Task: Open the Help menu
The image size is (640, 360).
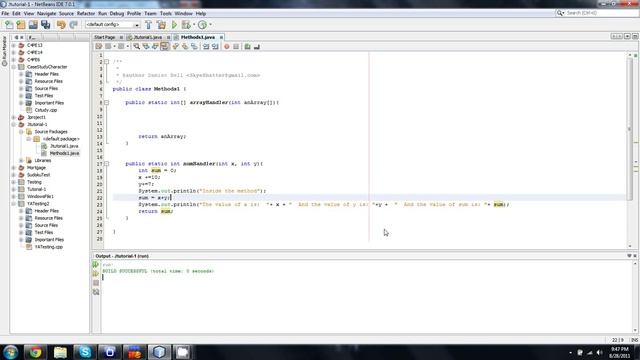Action: (201, 13)
